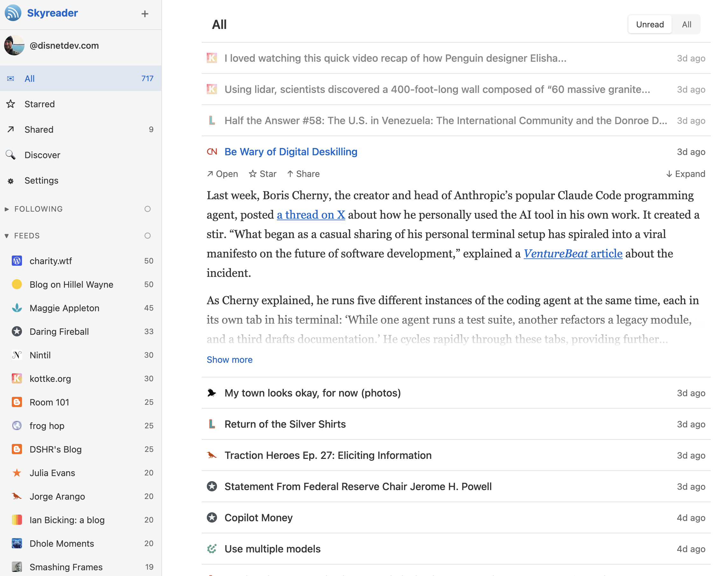Click the kottke.org feed icon
The width and height of the screenshot is (728, 576).
click(17, 378)
